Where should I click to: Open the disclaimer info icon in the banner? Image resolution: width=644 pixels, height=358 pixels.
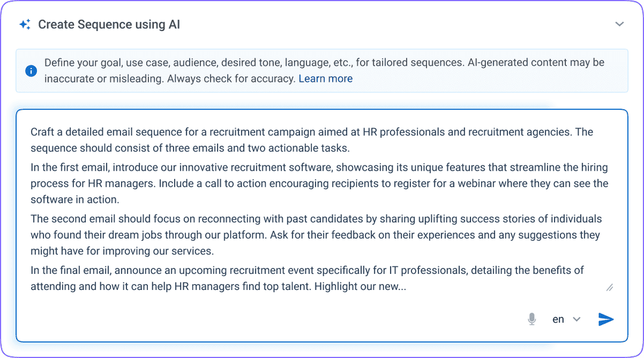click(x=30, y=70)
